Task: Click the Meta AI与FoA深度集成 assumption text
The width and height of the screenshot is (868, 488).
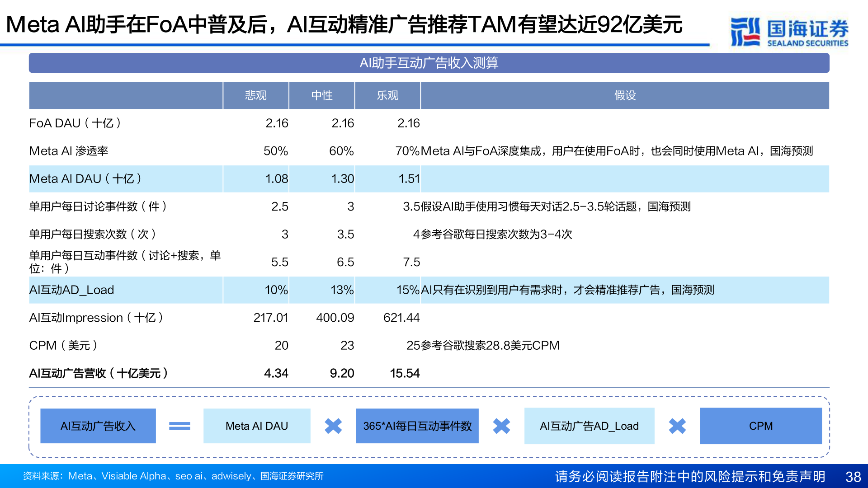Action: tap(617, 151)
